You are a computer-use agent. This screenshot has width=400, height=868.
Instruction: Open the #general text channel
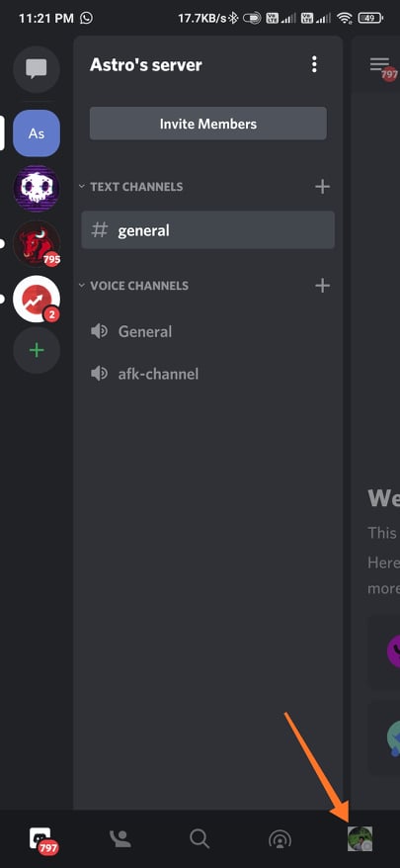(208, 229)
